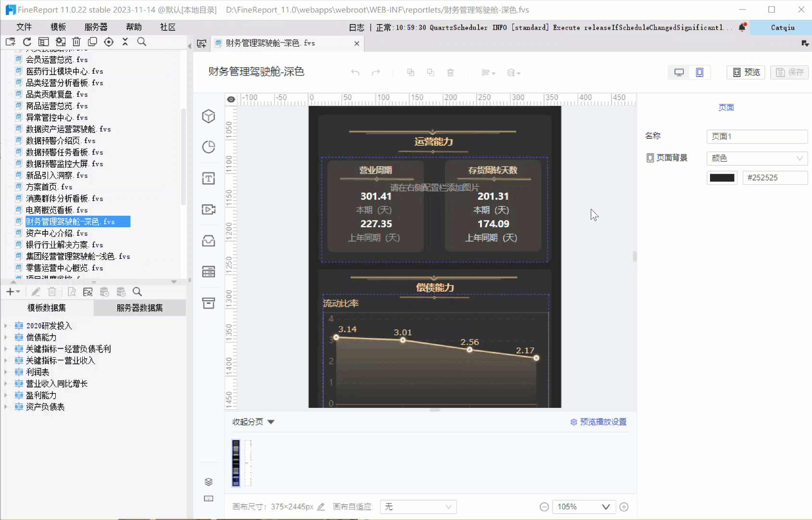812x520 pixels.
Task: Click the undo arrow in canvas toolbar
Action: coord(355,73)
